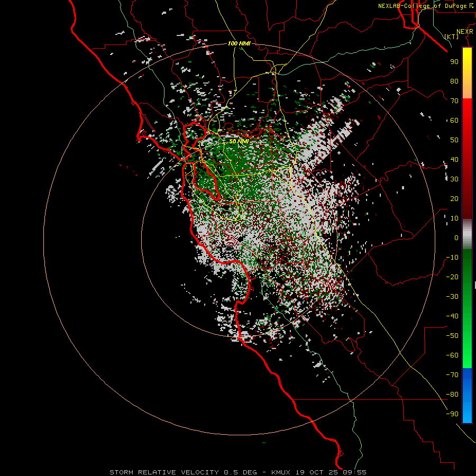This screenshot has height=476, width=476.
Task: Click the -20 value on velocity scale
Action: [452, 277]
